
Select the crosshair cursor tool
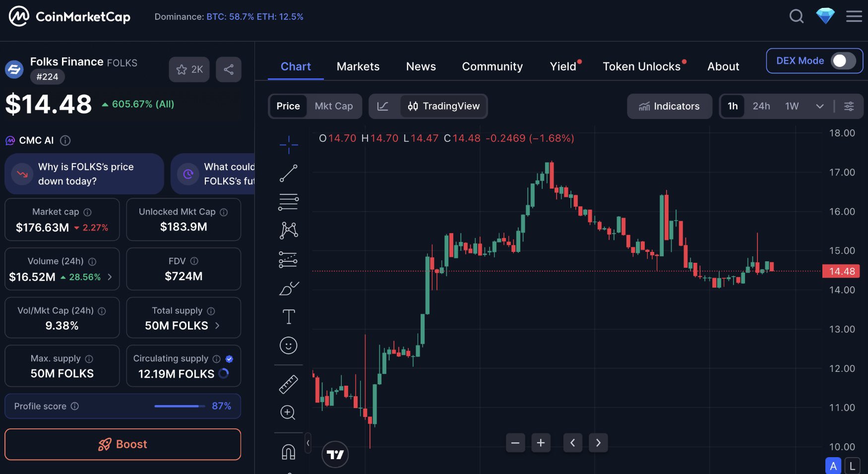289,145
